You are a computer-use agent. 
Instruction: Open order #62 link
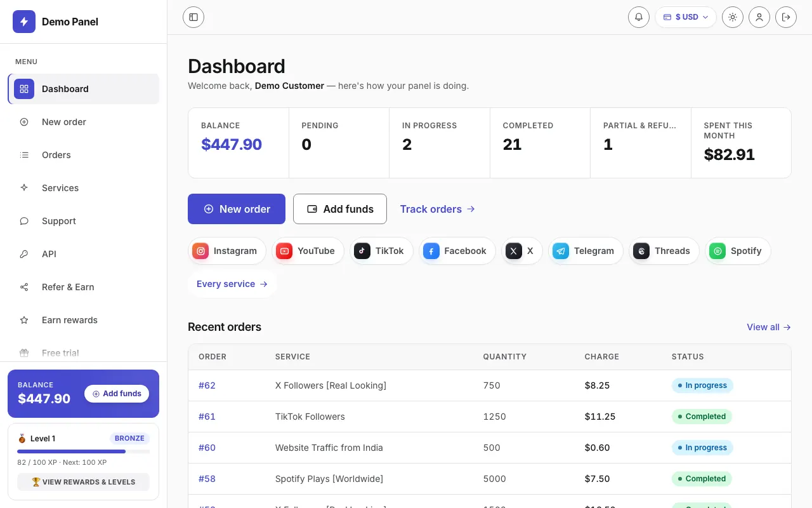[x=207, y=385]
